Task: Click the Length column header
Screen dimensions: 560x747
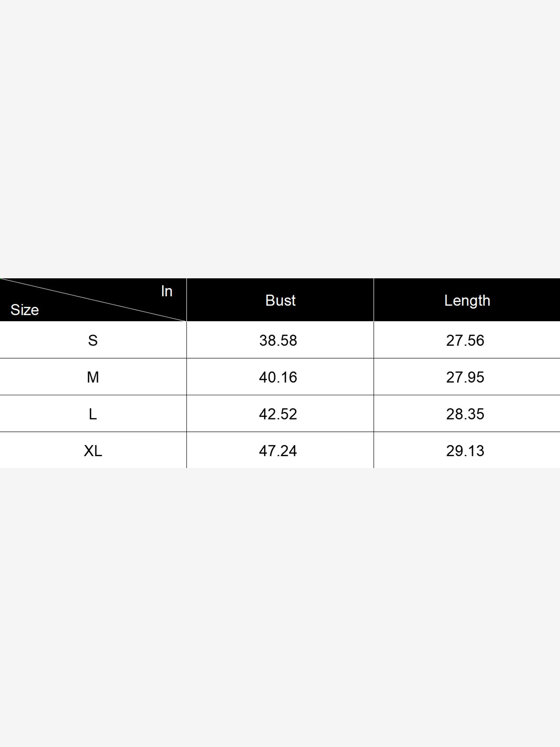Action: pos(467,301)
